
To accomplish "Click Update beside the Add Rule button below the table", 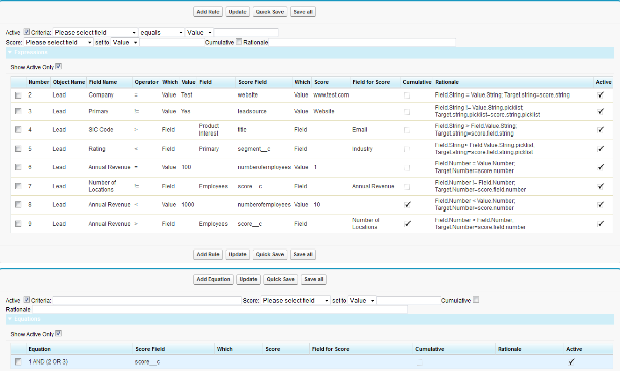I will [x=237, y=254].
